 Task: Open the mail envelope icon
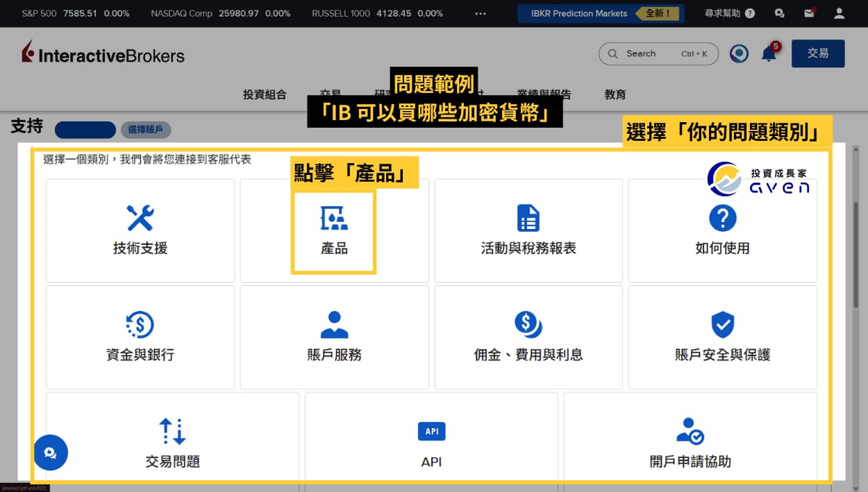809,13
